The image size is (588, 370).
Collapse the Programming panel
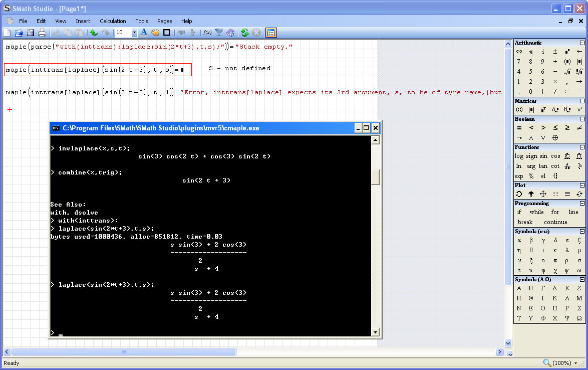coord(582,204)
